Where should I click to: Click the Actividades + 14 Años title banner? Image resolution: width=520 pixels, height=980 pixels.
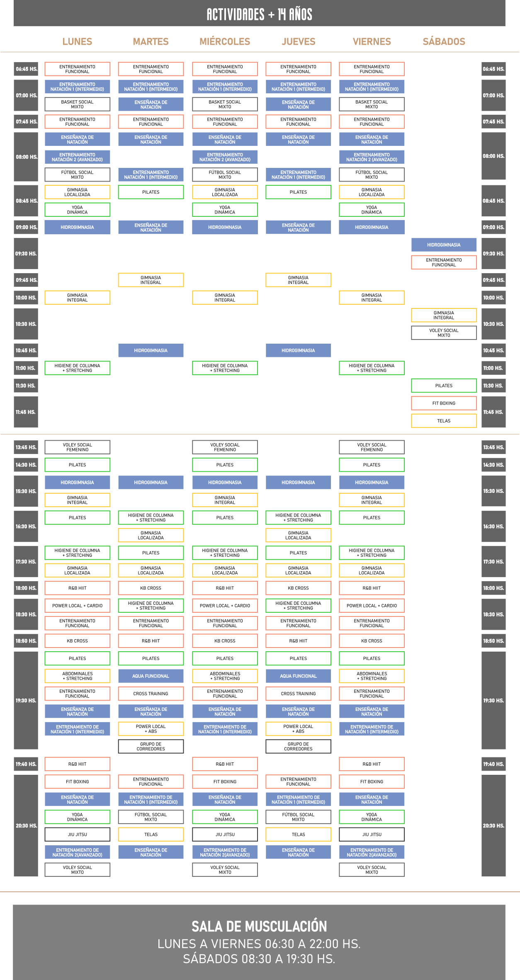point(260,15)
